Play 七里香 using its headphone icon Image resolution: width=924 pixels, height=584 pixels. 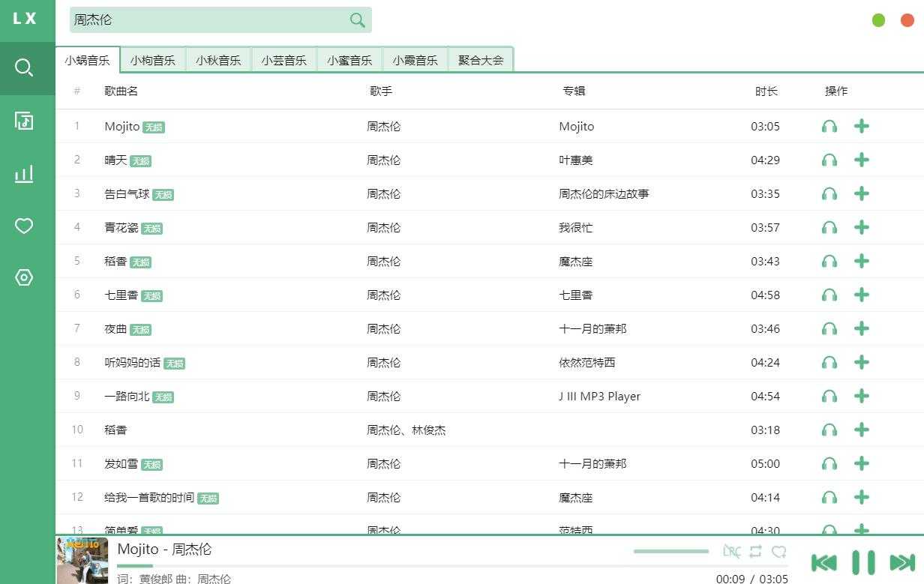pos(829,295)
